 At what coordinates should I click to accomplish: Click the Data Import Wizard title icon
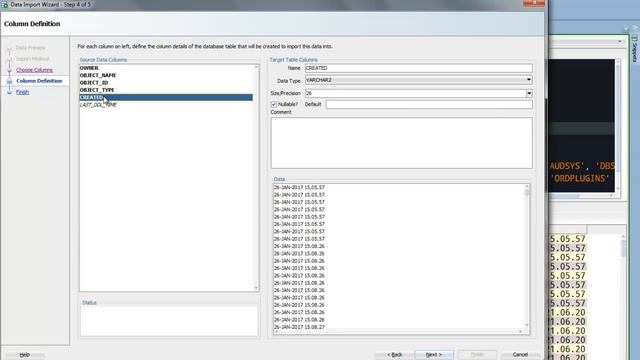click(5, 4)
